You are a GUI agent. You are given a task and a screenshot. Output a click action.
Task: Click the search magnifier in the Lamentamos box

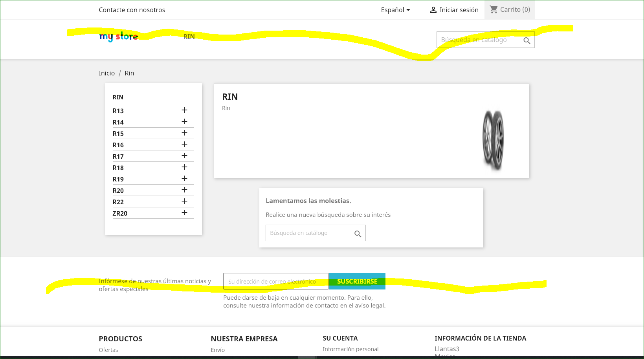(x=358, y=234)
